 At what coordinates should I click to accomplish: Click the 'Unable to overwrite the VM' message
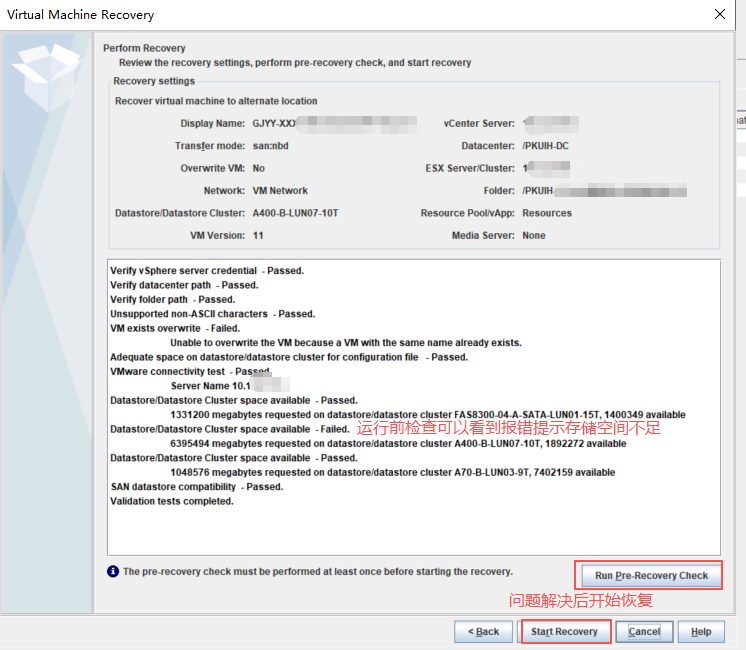(x=346, y=343)
